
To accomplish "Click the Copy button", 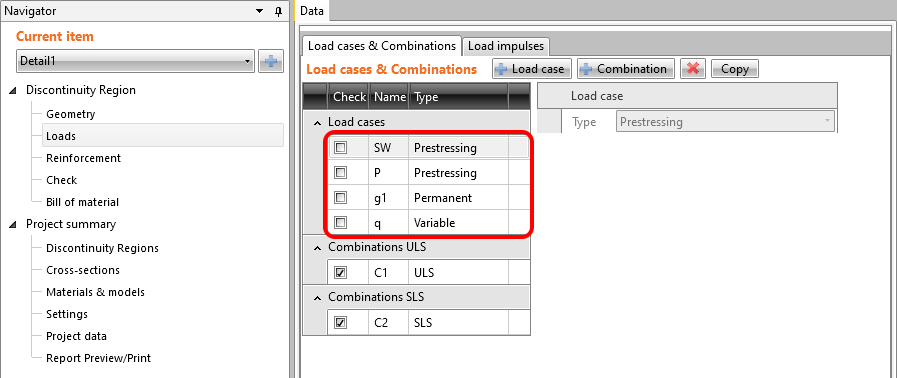I will (735, 69).
